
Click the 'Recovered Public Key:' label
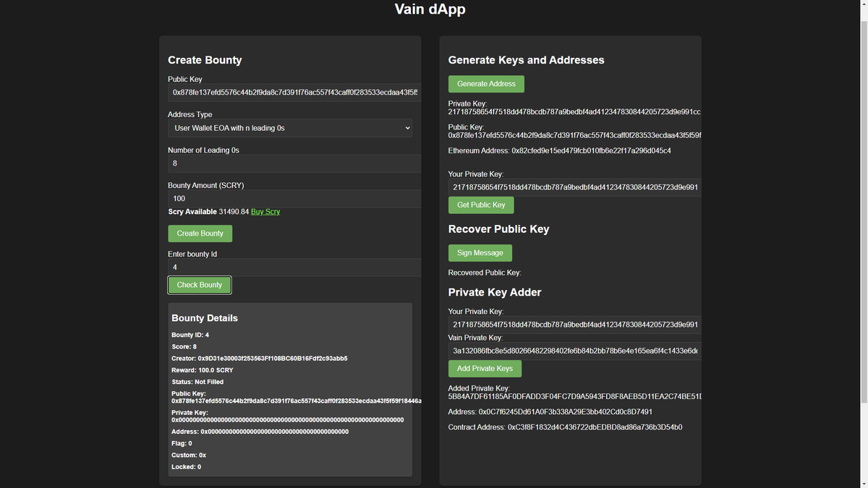coord(485,273)
